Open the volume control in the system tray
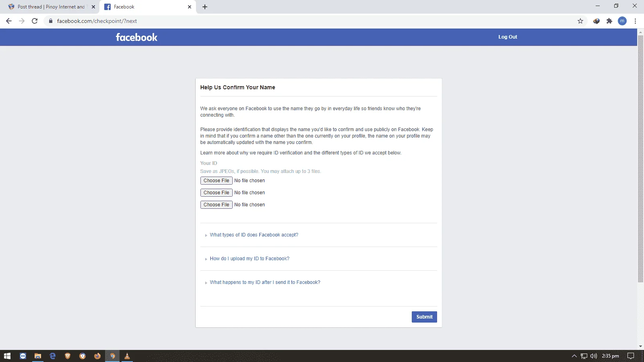 click(x=594, y=356)
